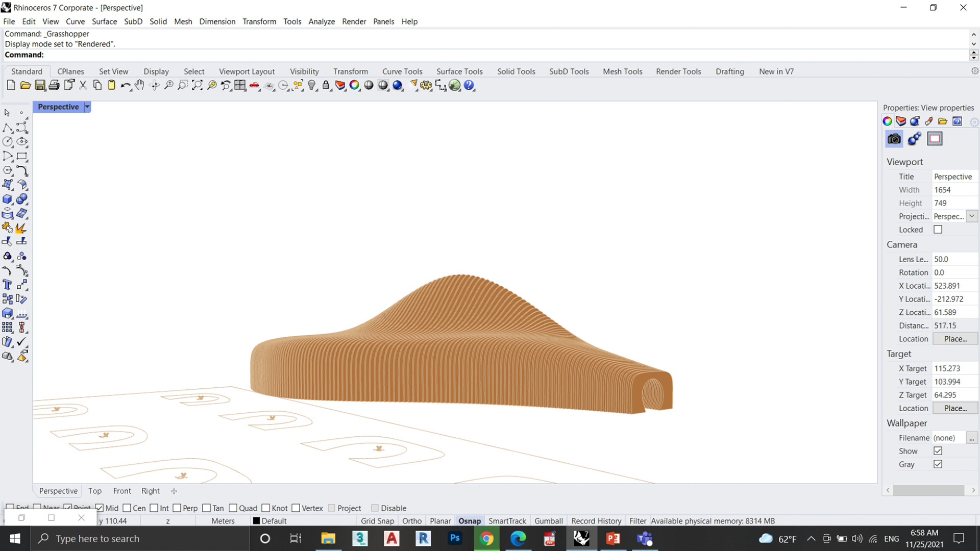Toggle Grid Snap in the status bar

pos(377,520)
